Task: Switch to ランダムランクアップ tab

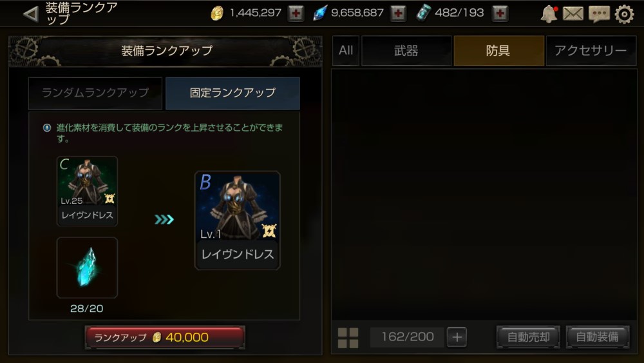Action: [x=95, y=93]
